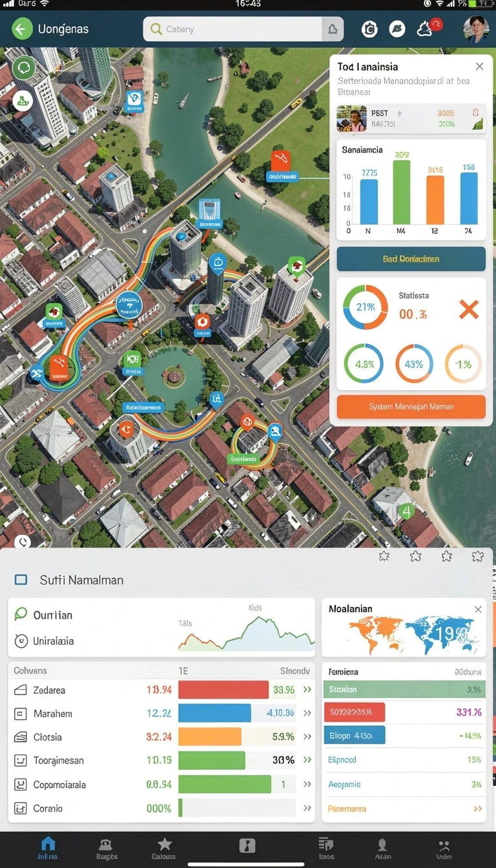This screenshot has height=868, width=496.
Task: Select the 43% orange ring gauge
Action: (x=414, y=364)
